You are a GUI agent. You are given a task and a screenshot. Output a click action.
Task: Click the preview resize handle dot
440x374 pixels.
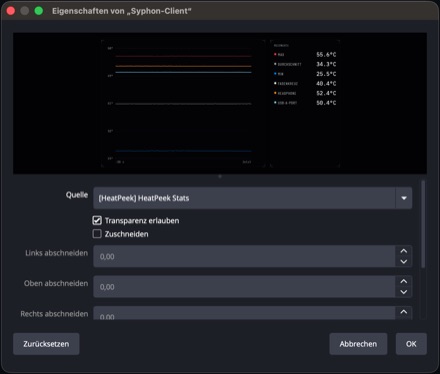(x=220, y=176)
